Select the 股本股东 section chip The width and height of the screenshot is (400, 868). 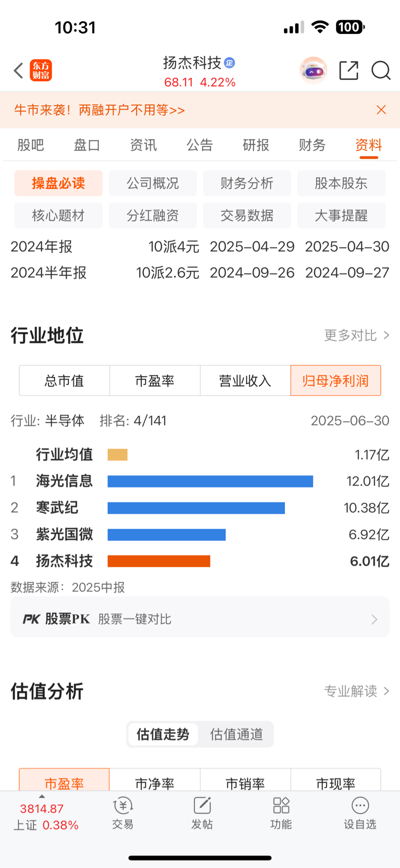[341, 183]
